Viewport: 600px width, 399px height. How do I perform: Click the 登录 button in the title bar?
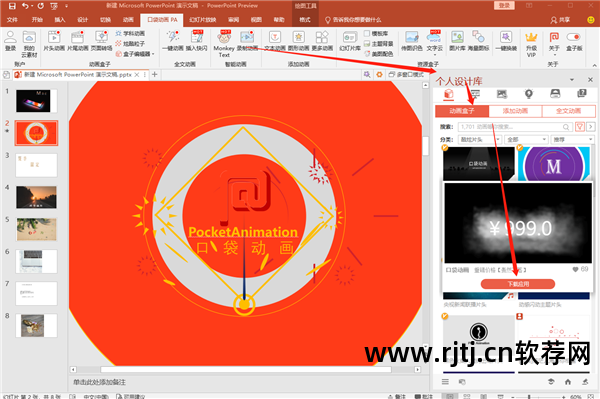click(x=504, y=5)
